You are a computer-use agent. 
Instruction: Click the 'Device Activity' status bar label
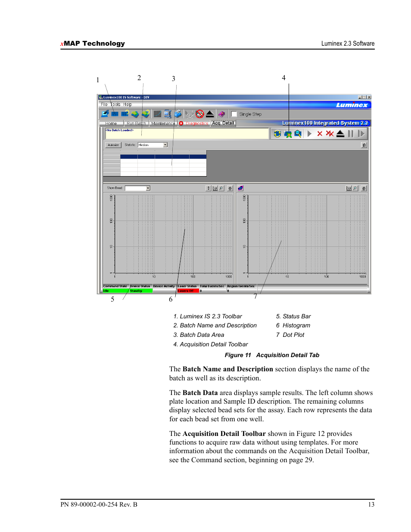point(164,286)
